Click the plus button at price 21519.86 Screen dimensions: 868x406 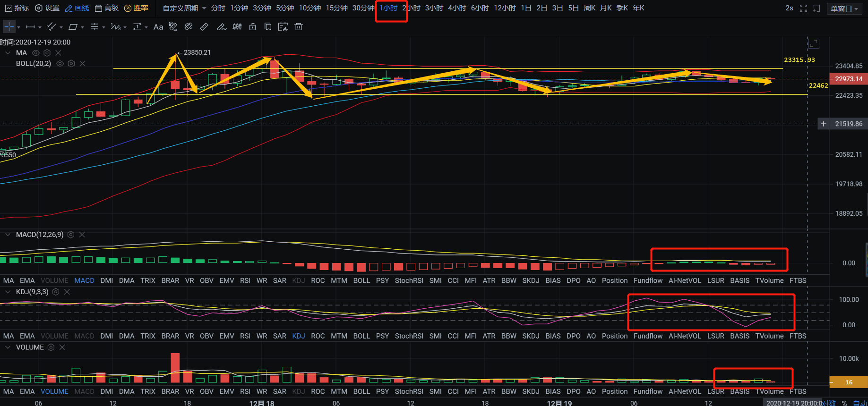pos(824,124)
